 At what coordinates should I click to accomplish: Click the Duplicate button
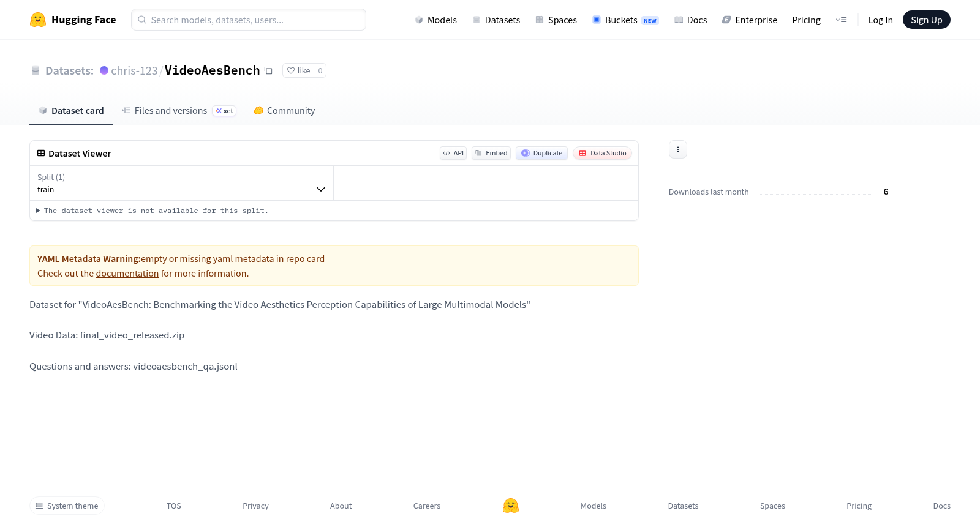[541, 153]
